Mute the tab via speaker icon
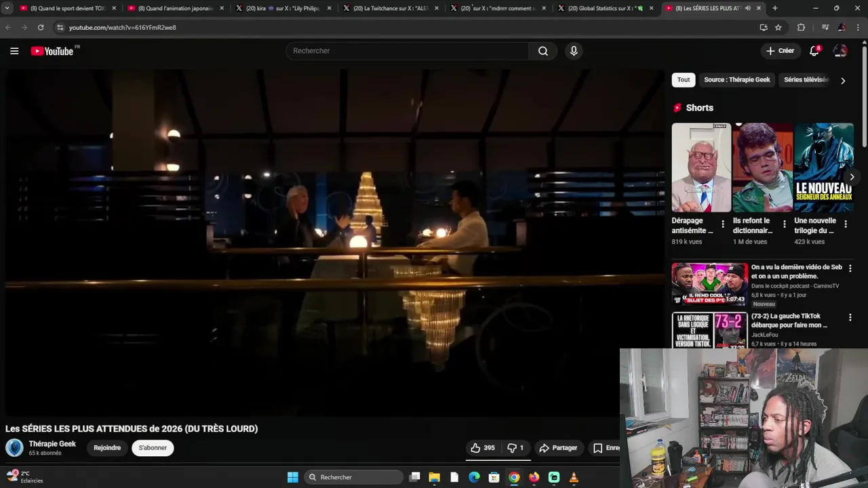This screenshot has height=488, width=868. 748,8
